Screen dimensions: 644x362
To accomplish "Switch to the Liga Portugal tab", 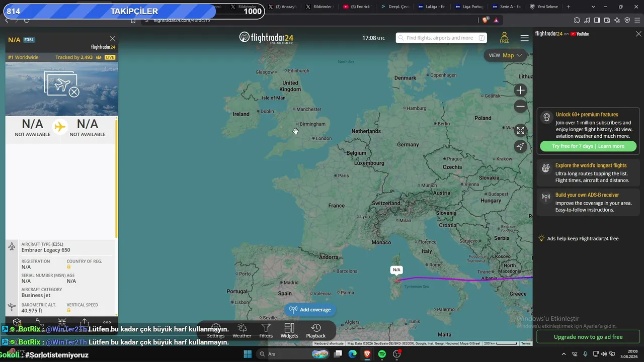I will tap(469, 7).
